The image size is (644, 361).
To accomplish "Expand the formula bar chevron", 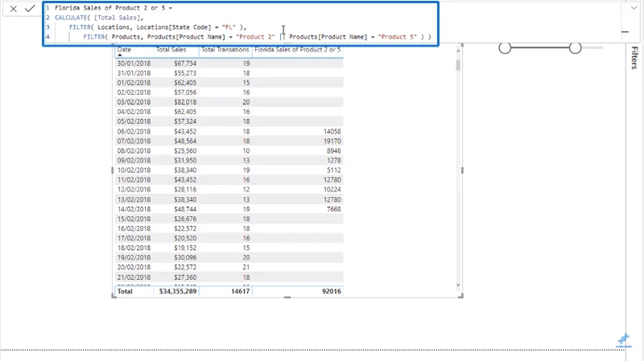I will pyautogui.click(x=634, y=8).
